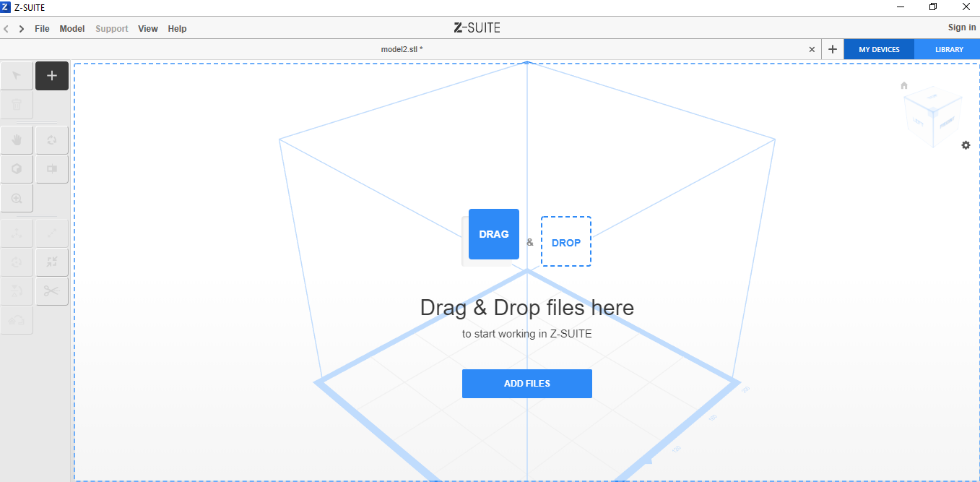This screenshot has width=980, height=482.
Task: Click 'to start working in Z-SUITE' text
Action: coord(527,334)
